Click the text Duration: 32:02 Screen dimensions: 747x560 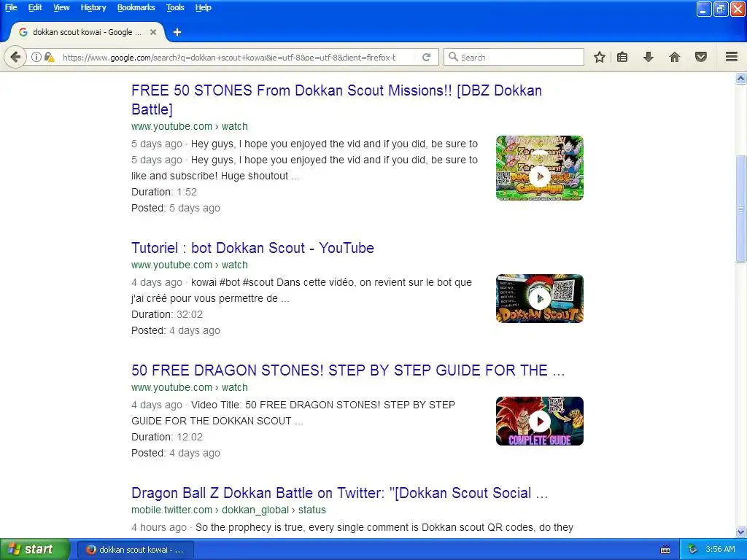coord(167,314)
